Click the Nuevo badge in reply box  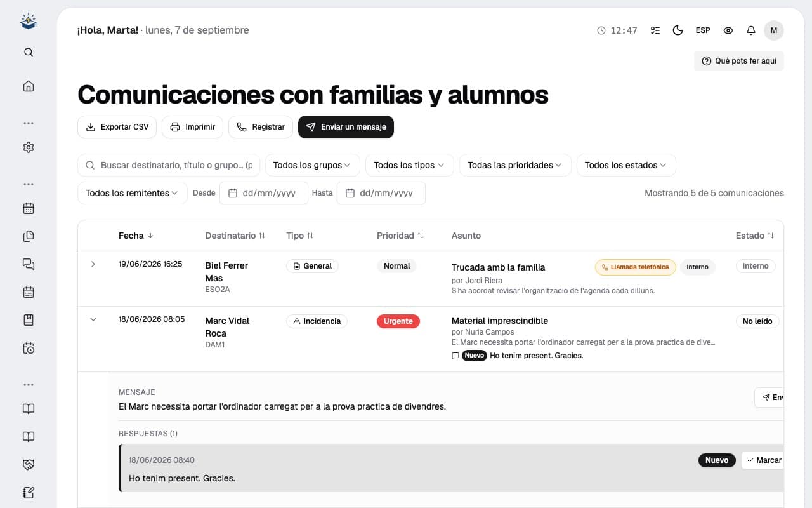point(717,460)
